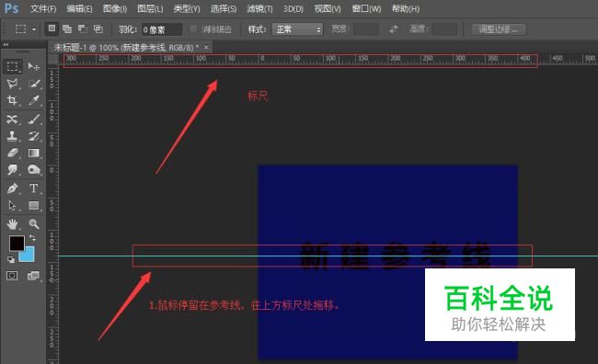Click the 高度 height input field

pyautogui.click(x=444, y=29)
